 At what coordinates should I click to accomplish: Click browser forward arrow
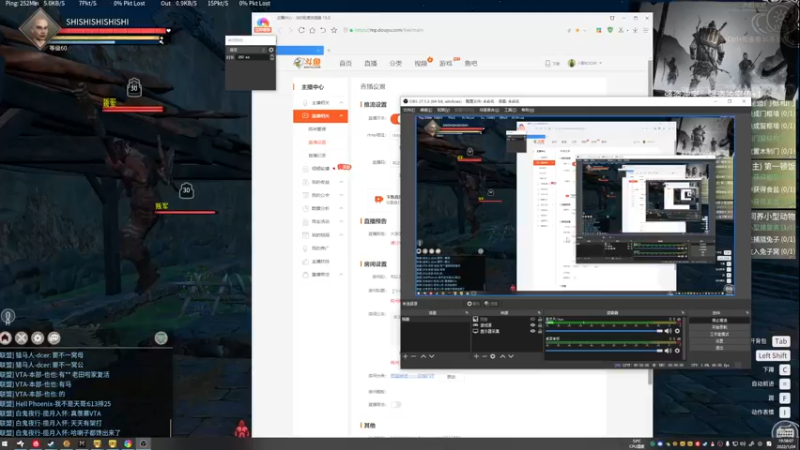(x=290, y=30)
